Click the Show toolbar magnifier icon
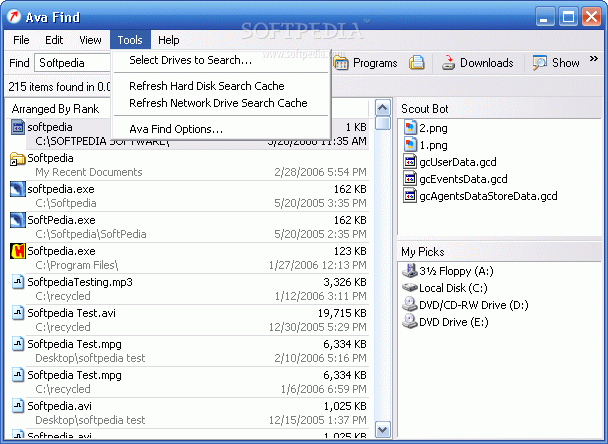This screenshot has height=444, width=608. [x=539, y=63]
